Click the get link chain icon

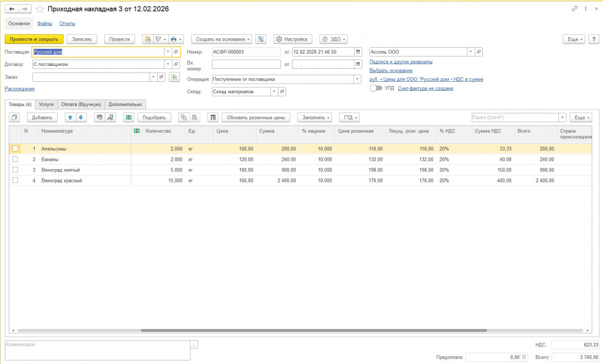tap(574, 9)
